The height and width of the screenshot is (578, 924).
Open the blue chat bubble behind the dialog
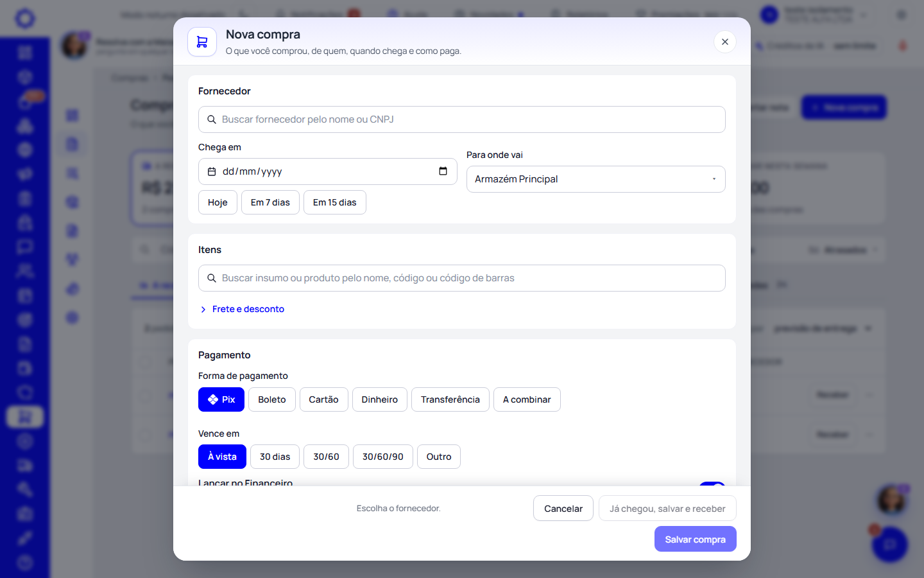point(890,545)
